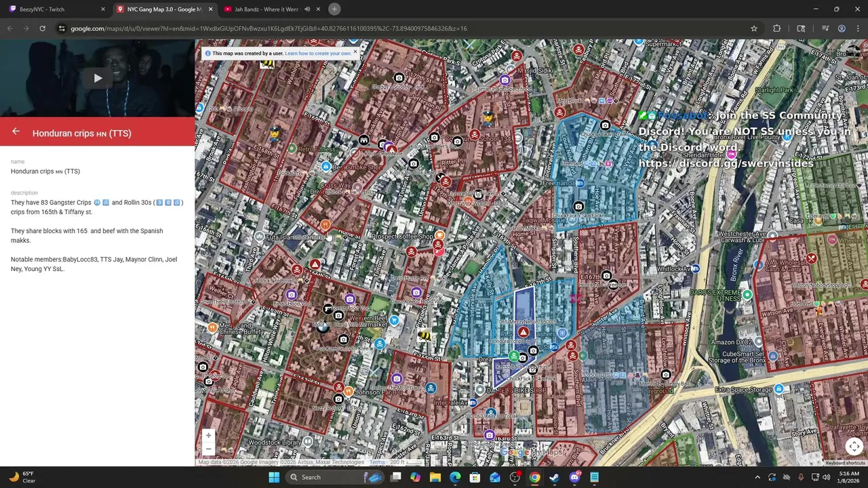Open the volume control in system tray
This screenshot has height=488, width=868.
pyautogui.click(x=826, y=477)
